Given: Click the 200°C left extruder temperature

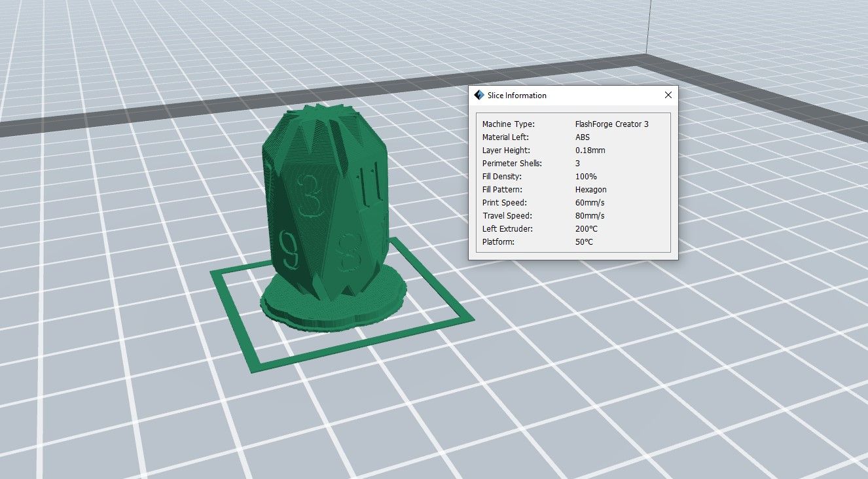Looking at the screenshot, I should pyautogui.click(x=586, y=229).
